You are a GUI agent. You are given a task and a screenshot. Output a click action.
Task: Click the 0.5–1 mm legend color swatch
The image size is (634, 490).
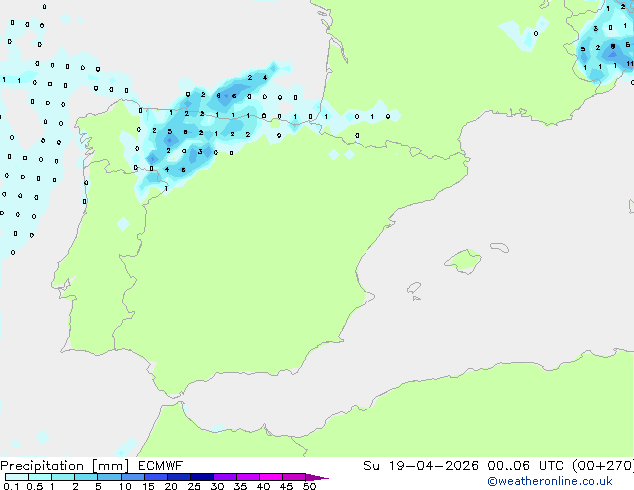click(40, 477)
